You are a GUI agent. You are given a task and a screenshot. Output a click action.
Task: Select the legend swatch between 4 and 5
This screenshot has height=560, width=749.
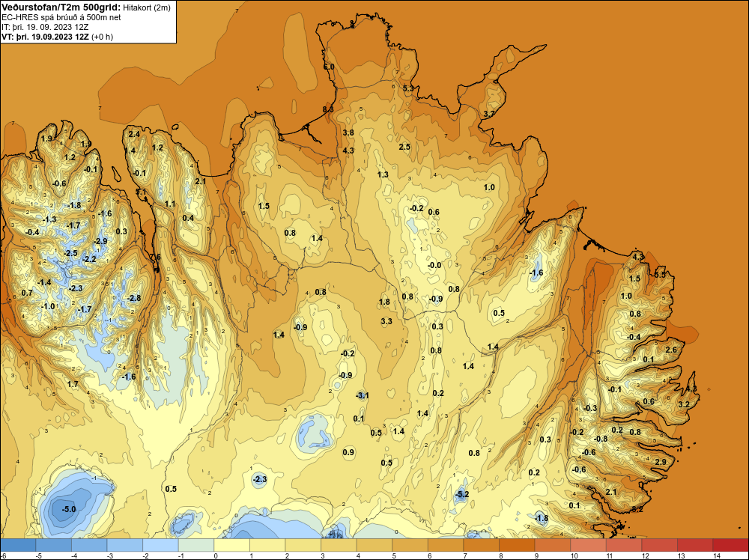click(x=374, y=545)
